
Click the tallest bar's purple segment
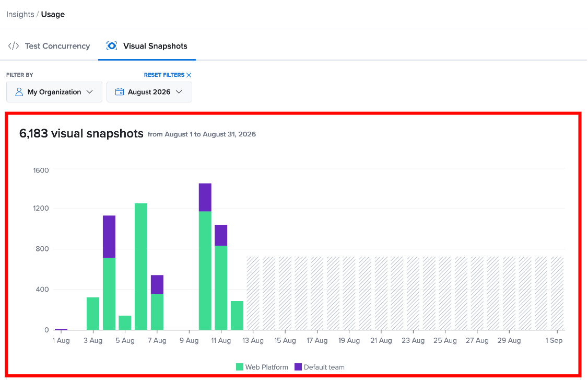205,198
